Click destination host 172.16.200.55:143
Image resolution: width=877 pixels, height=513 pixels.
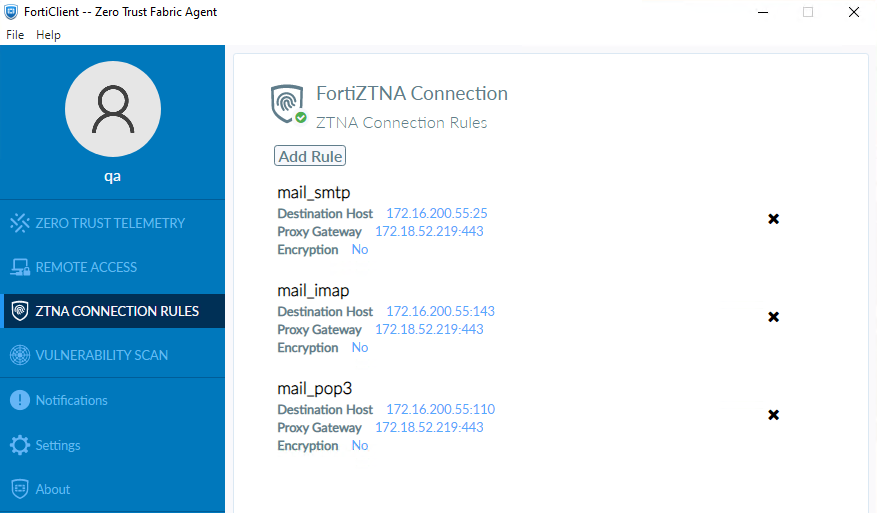(x=441, y=311)
